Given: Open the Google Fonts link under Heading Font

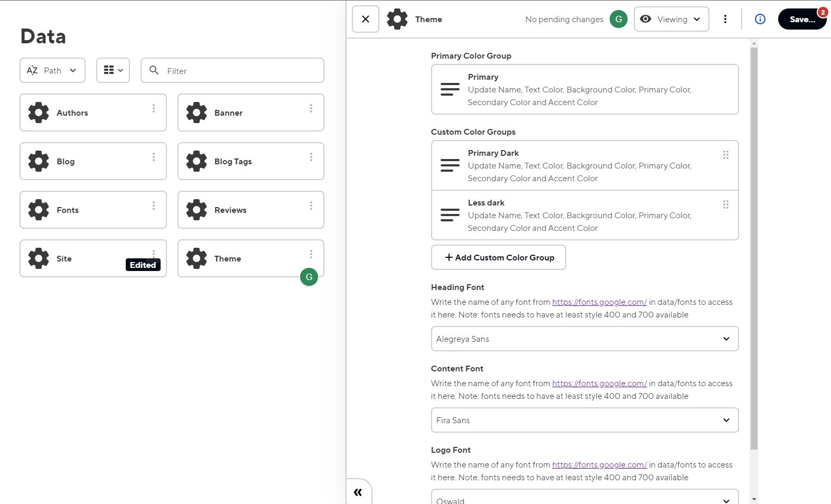Looking at the screenshot, I should coord(599,302).
